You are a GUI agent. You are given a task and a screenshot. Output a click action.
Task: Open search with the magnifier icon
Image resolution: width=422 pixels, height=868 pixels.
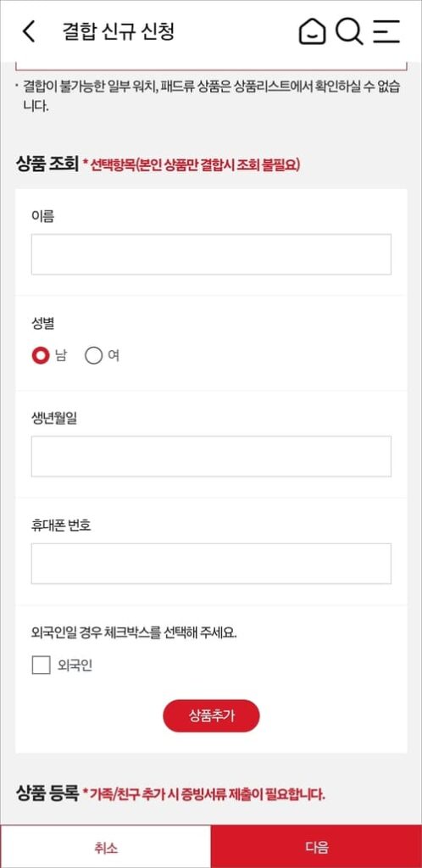tap(349, 31)
